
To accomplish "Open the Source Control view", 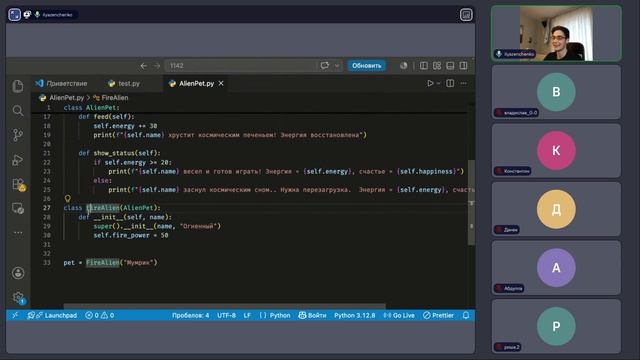I will (18, 135).
